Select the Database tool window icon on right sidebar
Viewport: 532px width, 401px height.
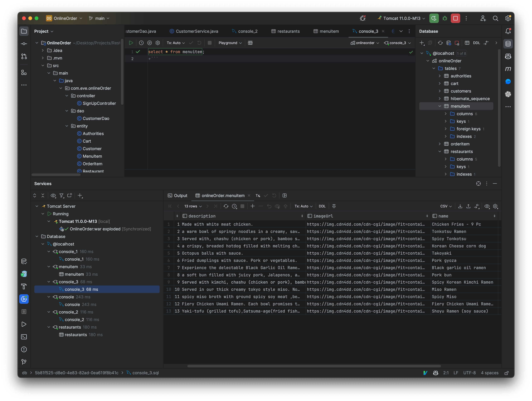tap(508, 44)
